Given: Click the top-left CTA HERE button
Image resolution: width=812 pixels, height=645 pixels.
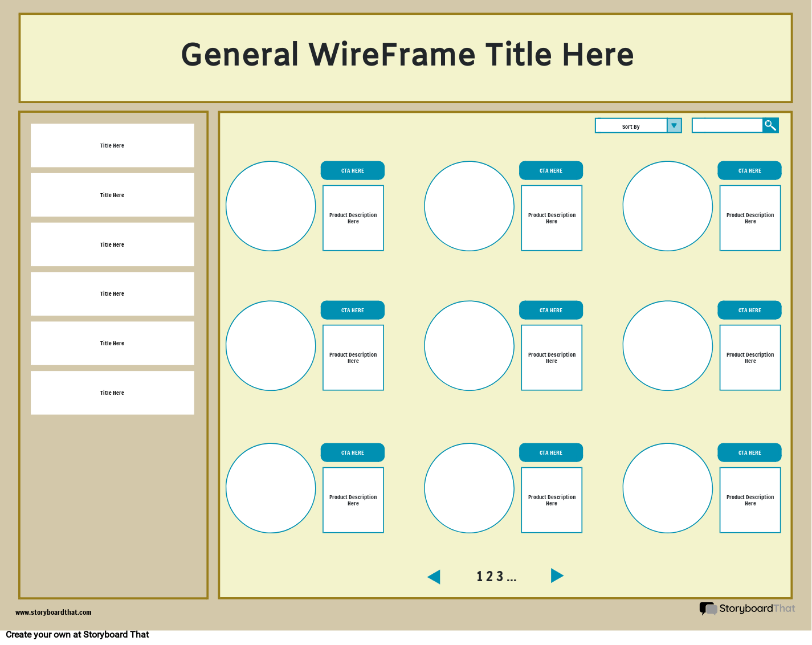Looking at the screenshot, I should tap(352, 170).
